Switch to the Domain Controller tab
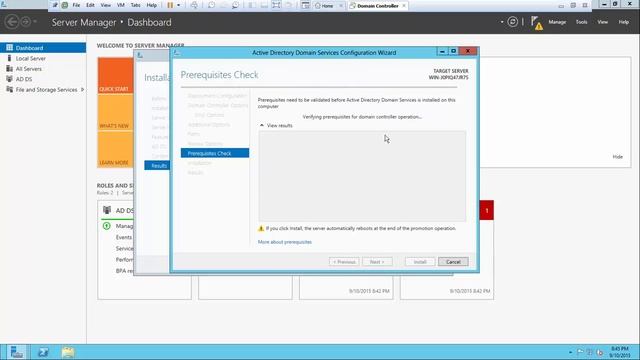The width and height of the screenshot is (640, 360). pyautogui.click(x=378, y=6)
